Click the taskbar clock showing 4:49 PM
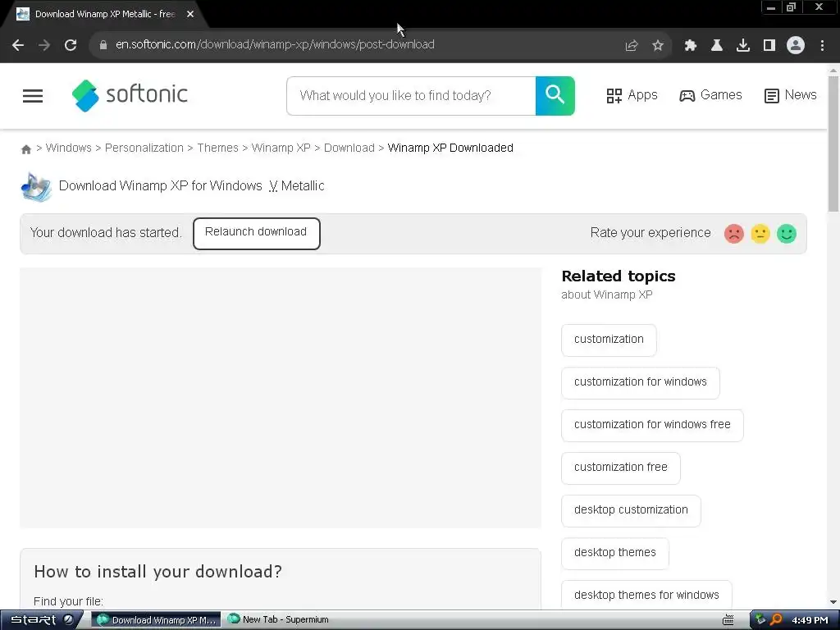This screenshot has width=840, height=630. pyautogui.click(x=810, y=620)
